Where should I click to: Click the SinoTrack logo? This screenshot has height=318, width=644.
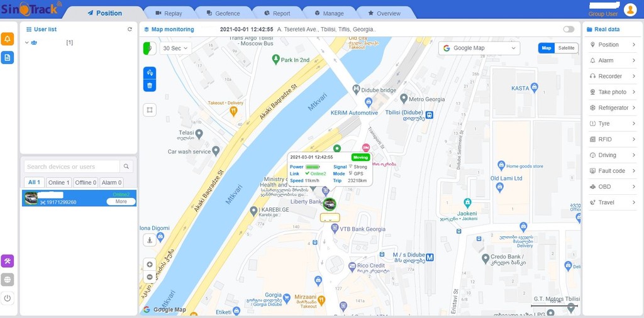click(31, 9)
